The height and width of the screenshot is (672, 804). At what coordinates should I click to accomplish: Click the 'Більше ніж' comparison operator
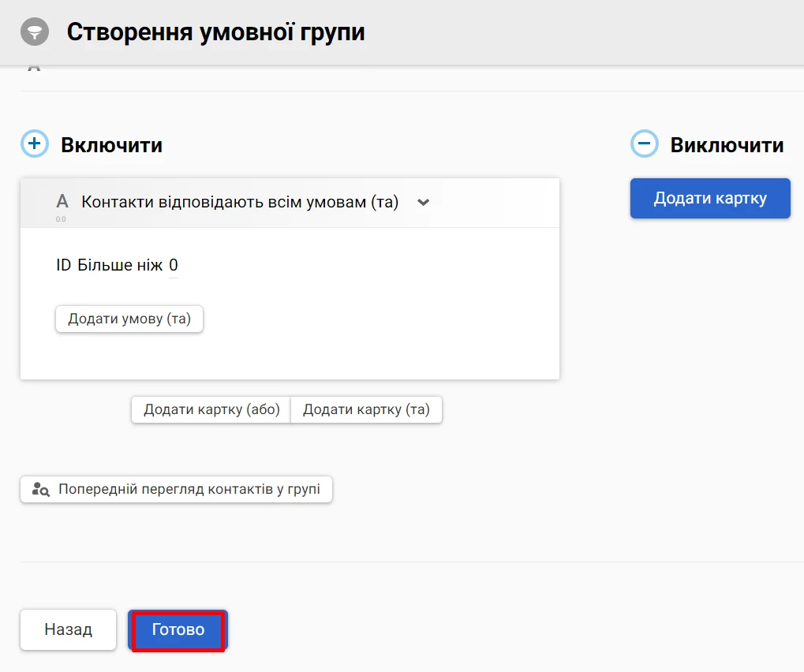coord(120,266)
